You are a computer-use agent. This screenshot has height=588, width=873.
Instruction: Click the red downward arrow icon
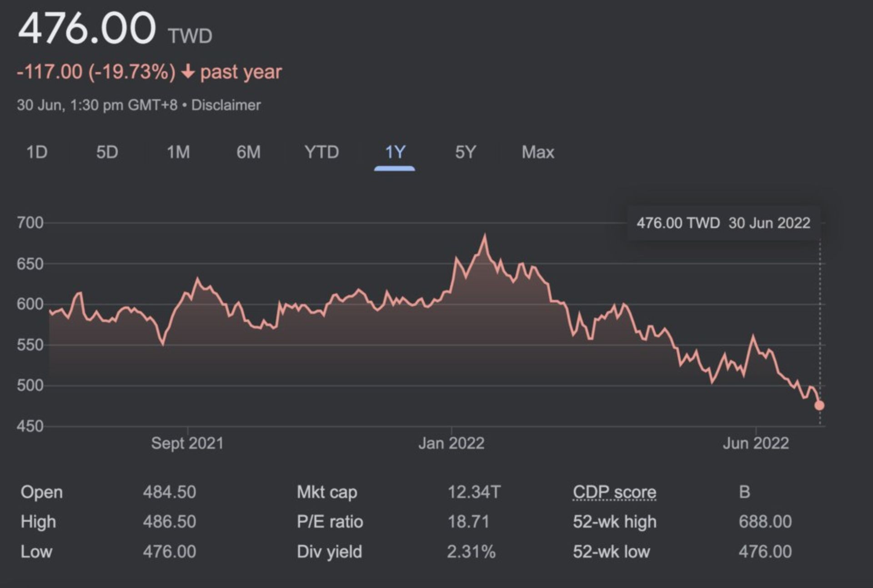click(x=188, y=71)
